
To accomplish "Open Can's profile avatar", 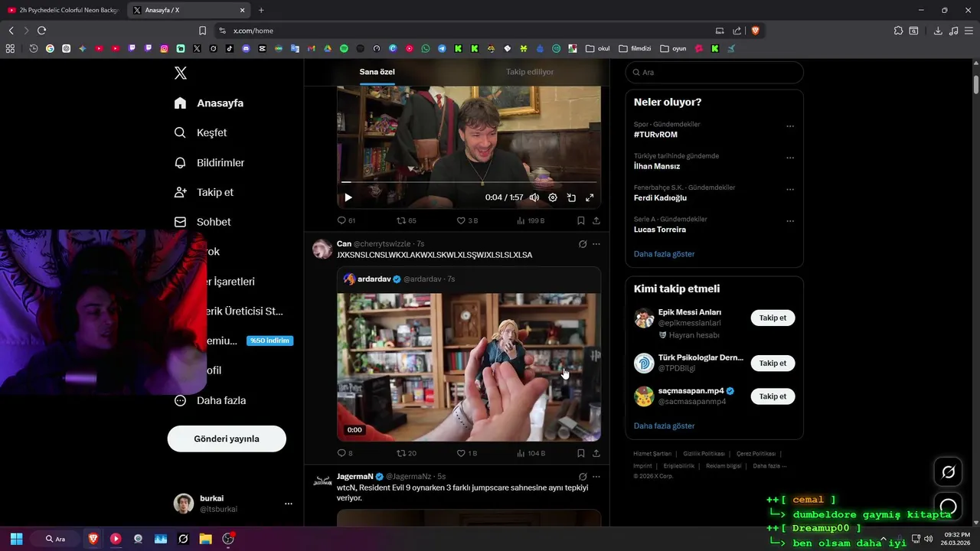I will 322,249.
